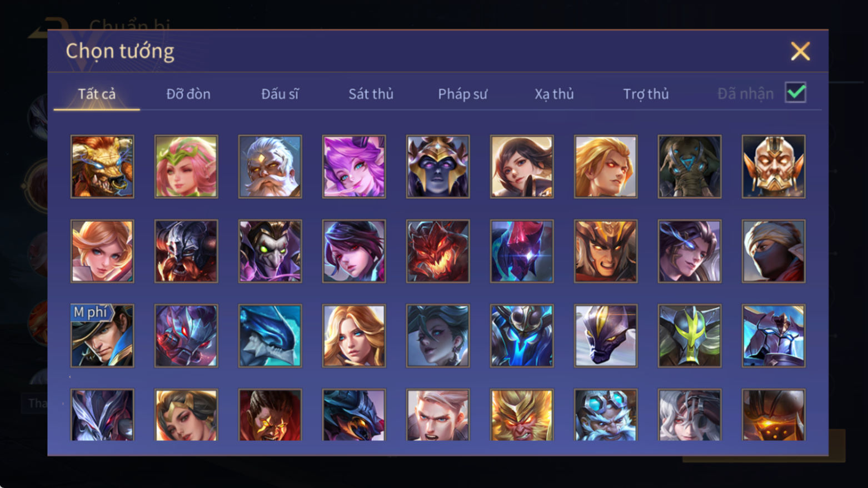Toggle the Đã nhận checkbox
The image size is (868, 488).
click(x=796, y=93)
